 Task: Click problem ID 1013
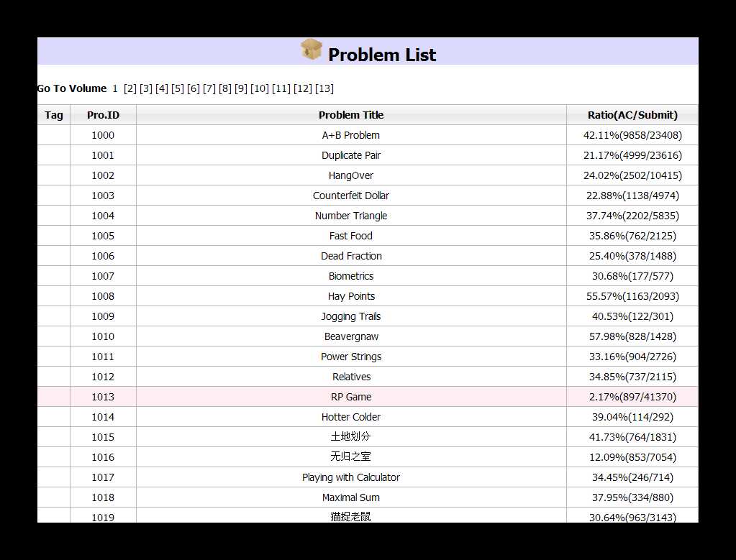[103, 398]
